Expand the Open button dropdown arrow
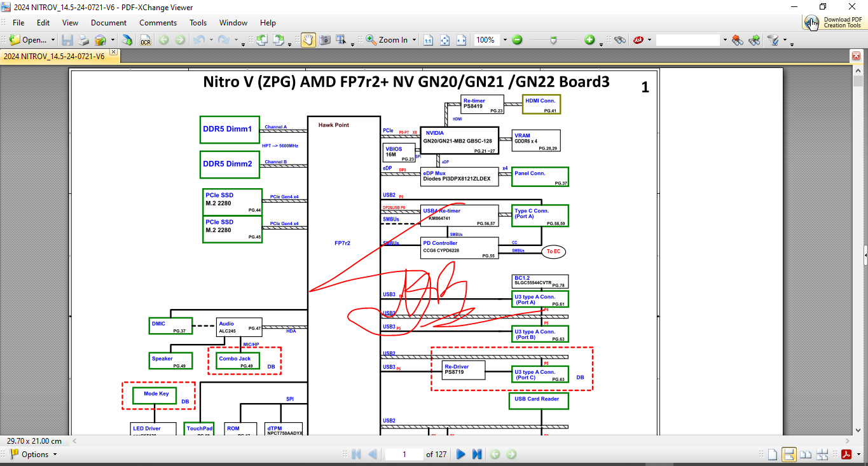This screenshot has height=466, width=868. click(53, 39)
